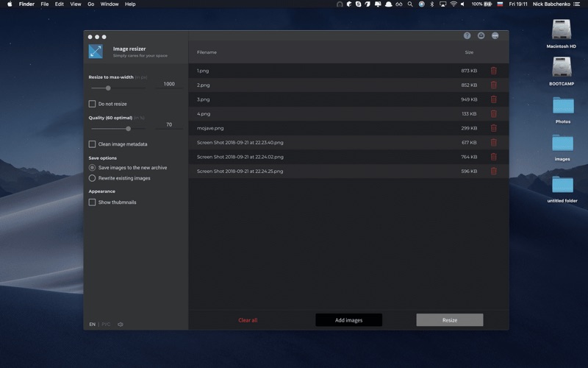The image size is (588, 368).
Task: Click the Russian flag input source icon
Action: click(500, 4)
